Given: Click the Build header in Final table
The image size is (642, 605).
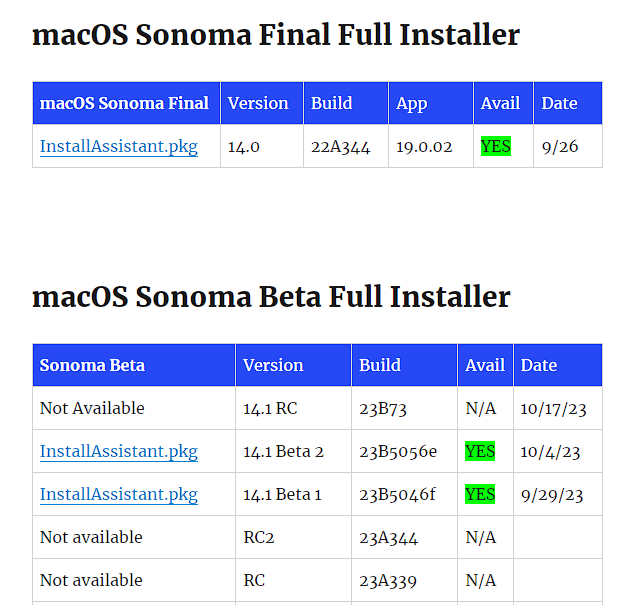Looking at the screenshot, I should (331, 103).
